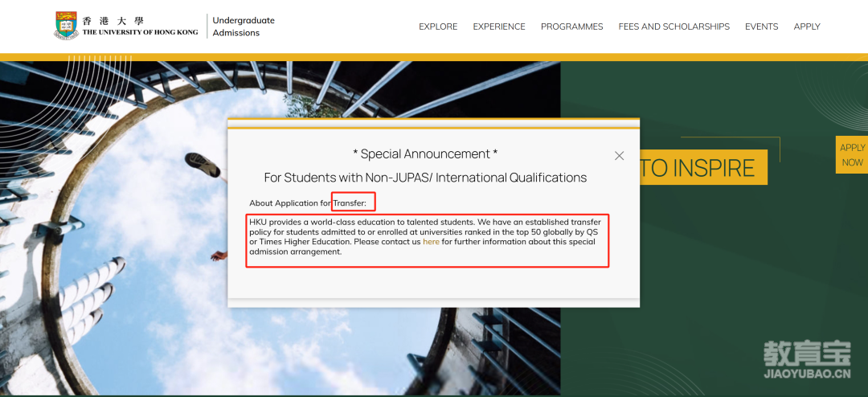Close the Special Announcement popup

(x=619, y=156)
